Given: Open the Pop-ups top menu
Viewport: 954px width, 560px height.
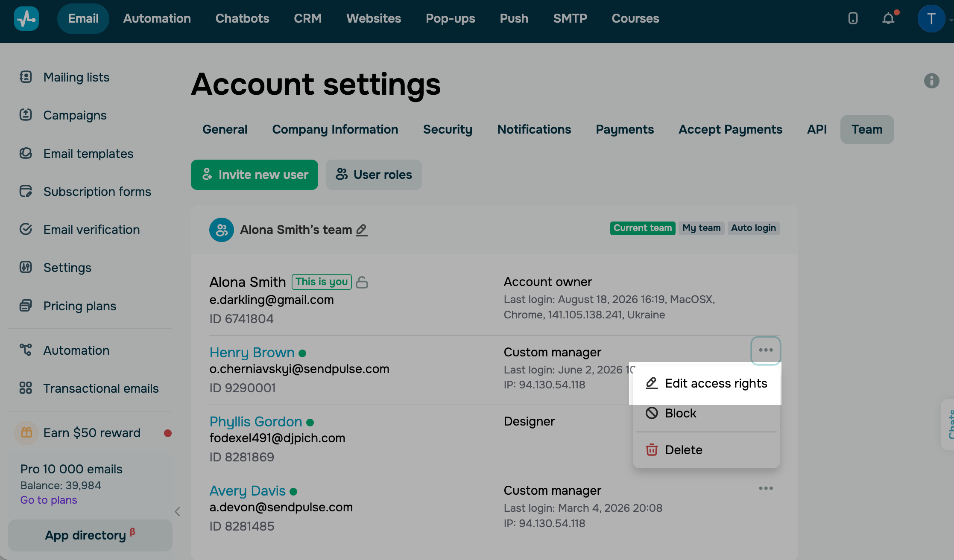Looking at the screenshot, I should pos(450,18).
